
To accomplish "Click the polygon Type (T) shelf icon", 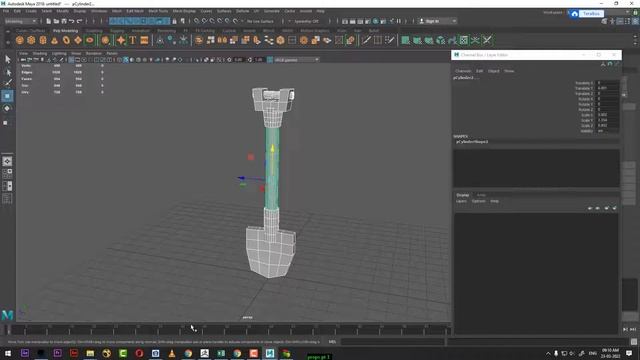I will pos(133,40).
